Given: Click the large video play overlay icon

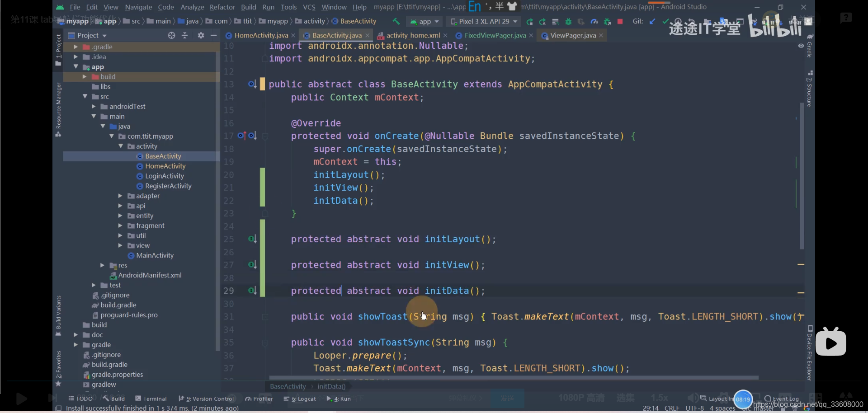Looking at the screenshot, I should click(x=831, y=343).
